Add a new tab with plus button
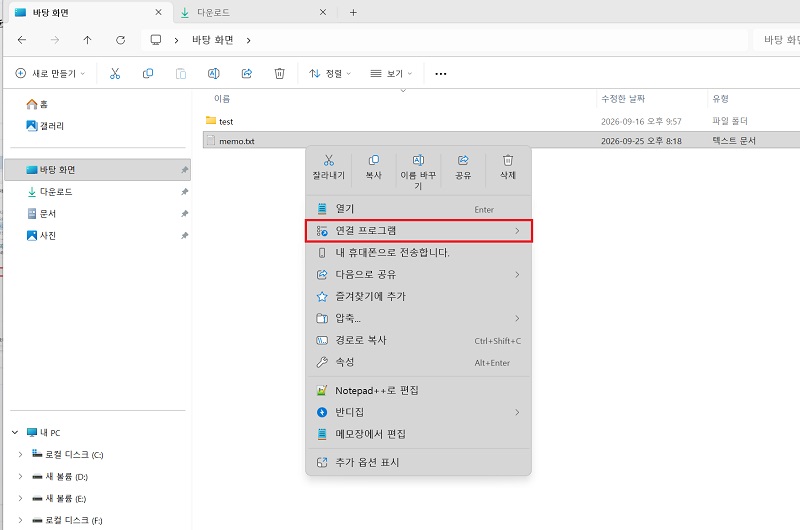800x530 pixels. pos(353,12)
